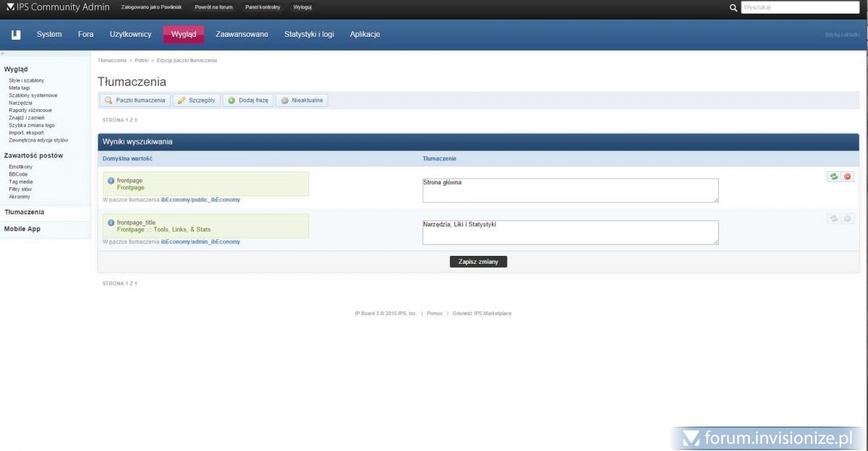The width and height of the screenshot is (868, 451).
Task: Select the System menu tab
Action: pos(49,34)
